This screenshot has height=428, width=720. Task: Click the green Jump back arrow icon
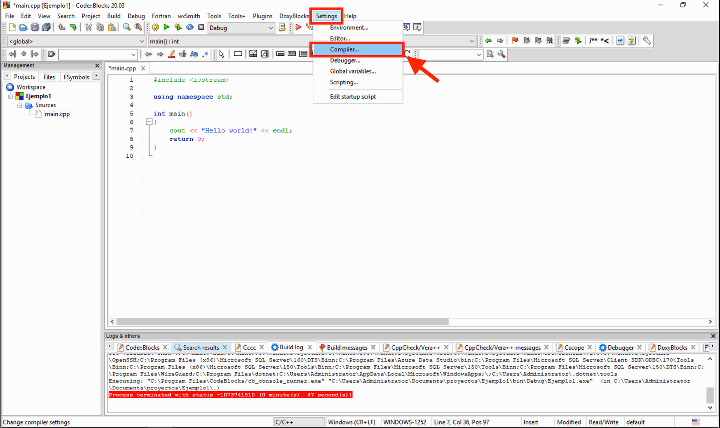[x=489, y=41]
